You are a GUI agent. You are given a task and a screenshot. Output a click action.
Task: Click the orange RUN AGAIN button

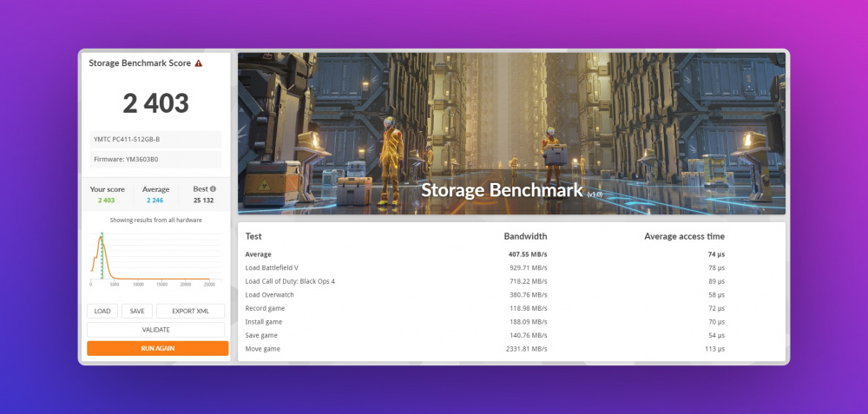(x=158, y=349)
